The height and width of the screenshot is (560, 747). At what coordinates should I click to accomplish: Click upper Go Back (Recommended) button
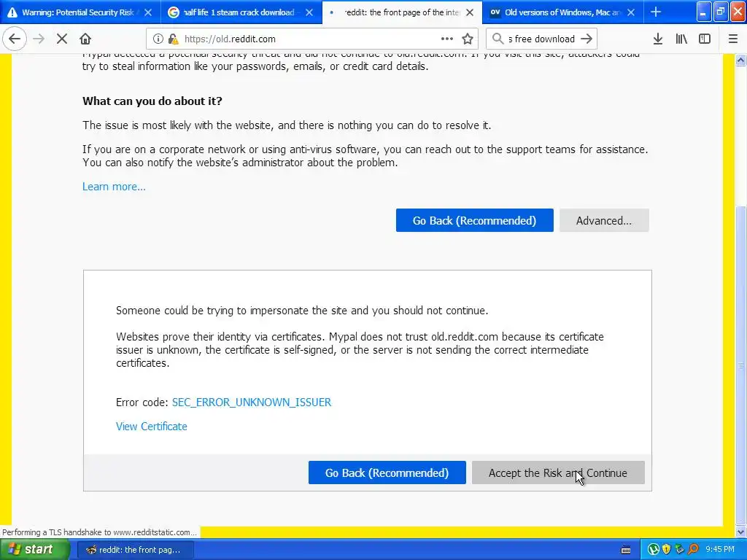(474, 220)
